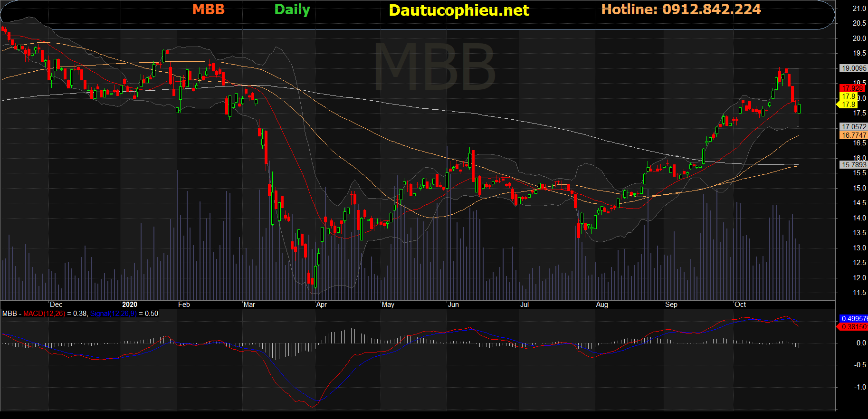Click the 14.5 price axis label
The image size is (868, 419).
pos(859,203)
